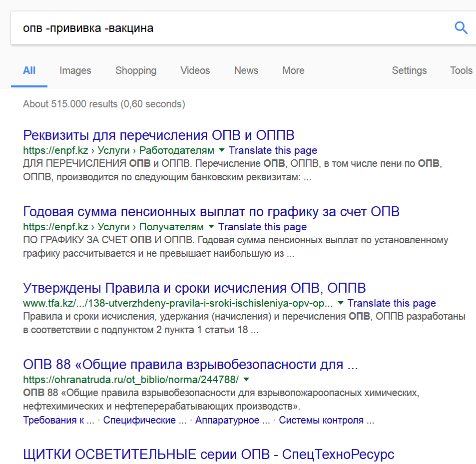Translate the first enpf.kz result page
Image resolution: width=476 pixels, height=464 pixels.
coord(273,150)
